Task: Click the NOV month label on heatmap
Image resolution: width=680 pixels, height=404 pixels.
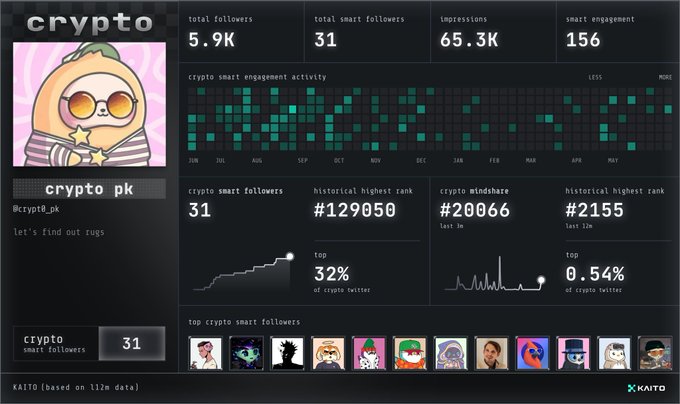Action: [x=376, y=160]
